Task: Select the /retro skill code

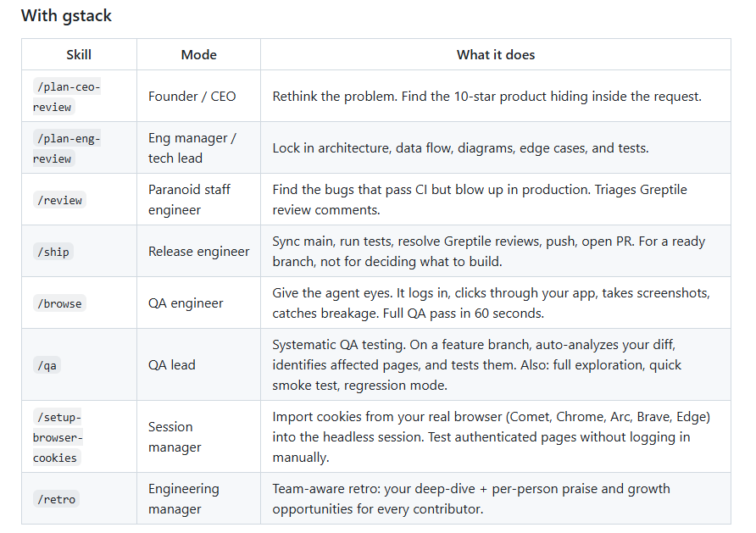Action: [57, 499]
